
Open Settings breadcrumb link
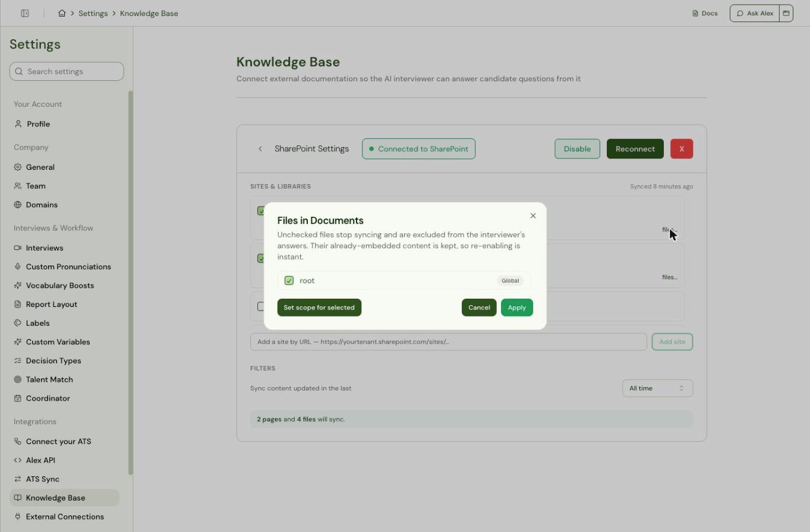93,13
